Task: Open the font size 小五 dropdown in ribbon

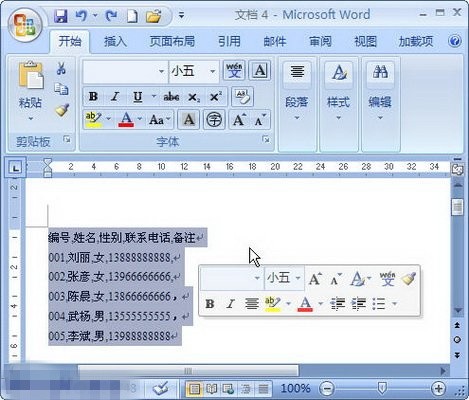Action: pos(213,71)
